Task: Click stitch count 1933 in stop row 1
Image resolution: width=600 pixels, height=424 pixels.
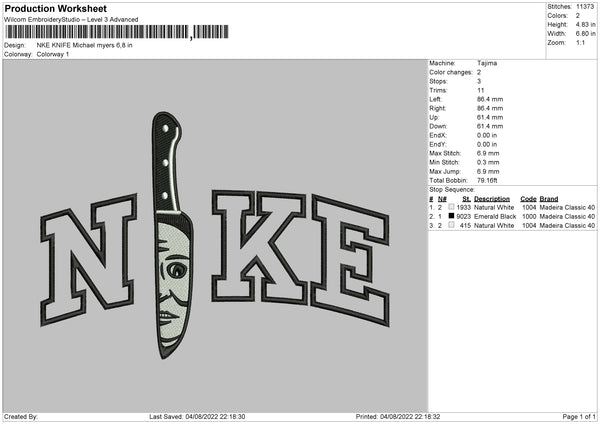Action: coord(463,207)
